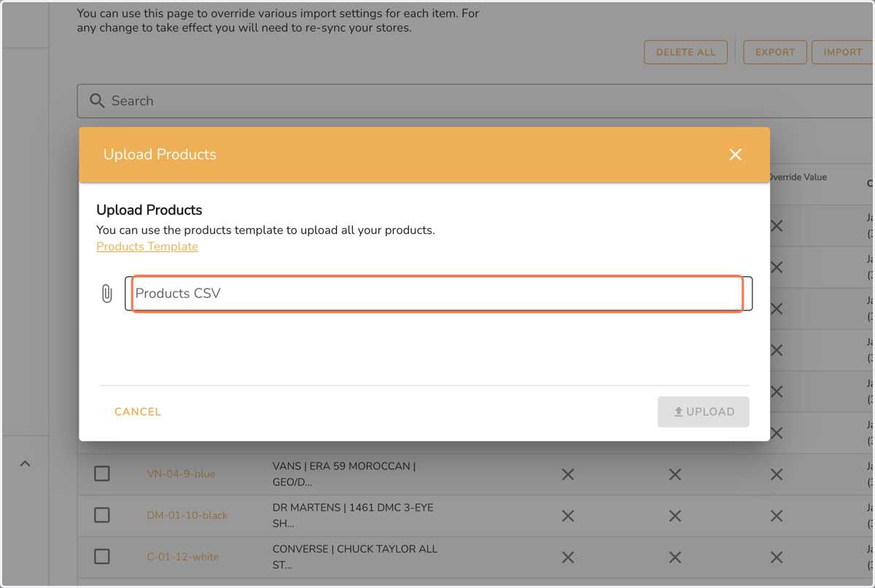The image size is (875, 588).
Task: Click the paperclip attachment icon
Action: point(107,294)
